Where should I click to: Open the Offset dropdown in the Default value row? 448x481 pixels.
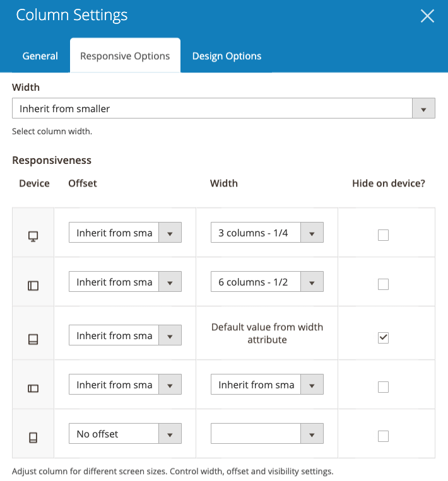pos(125,335)
